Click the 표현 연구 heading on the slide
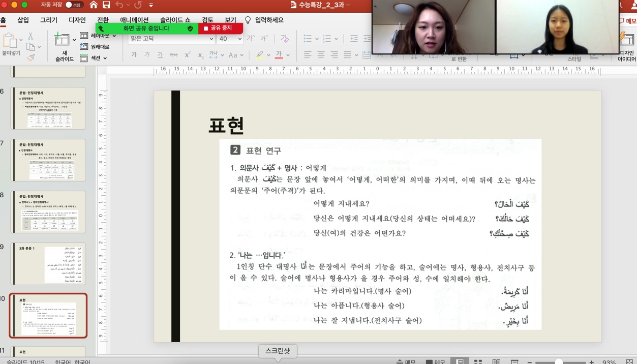This screenshot has width=637, height=364. click(263, 150)
